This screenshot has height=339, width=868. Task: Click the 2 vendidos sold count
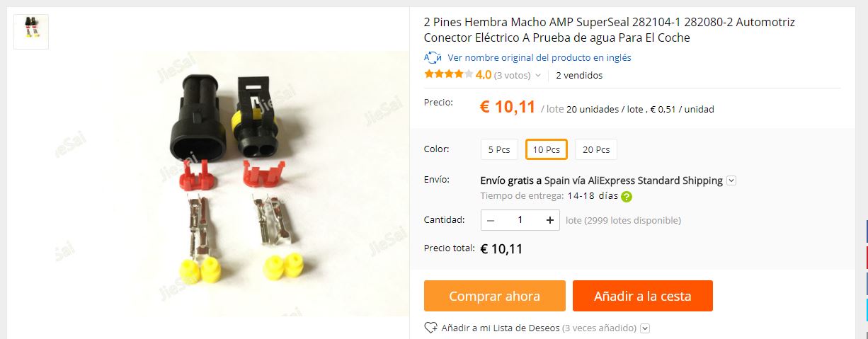click(x=579, y=75)
